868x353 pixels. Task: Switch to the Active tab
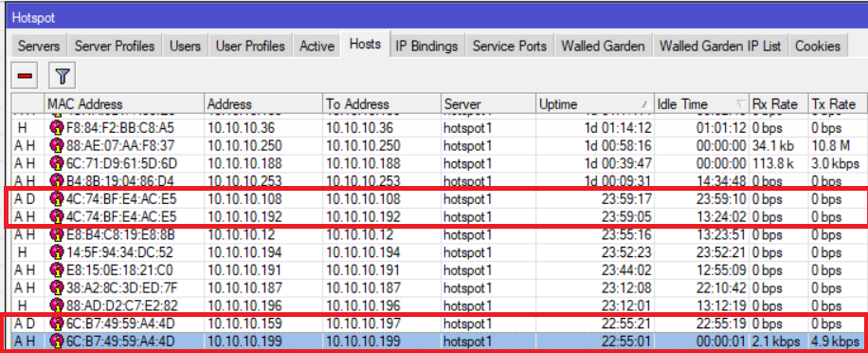[x=316, y=46]
